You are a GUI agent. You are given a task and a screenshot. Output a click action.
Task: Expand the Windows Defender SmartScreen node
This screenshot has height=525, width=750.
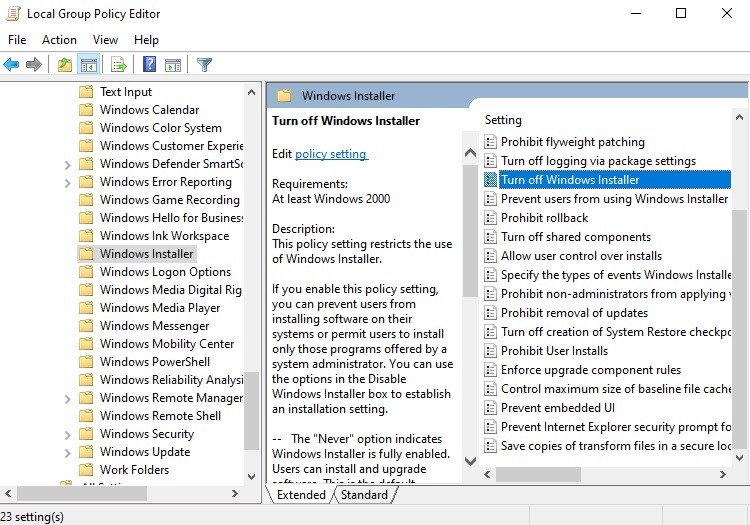67,164
